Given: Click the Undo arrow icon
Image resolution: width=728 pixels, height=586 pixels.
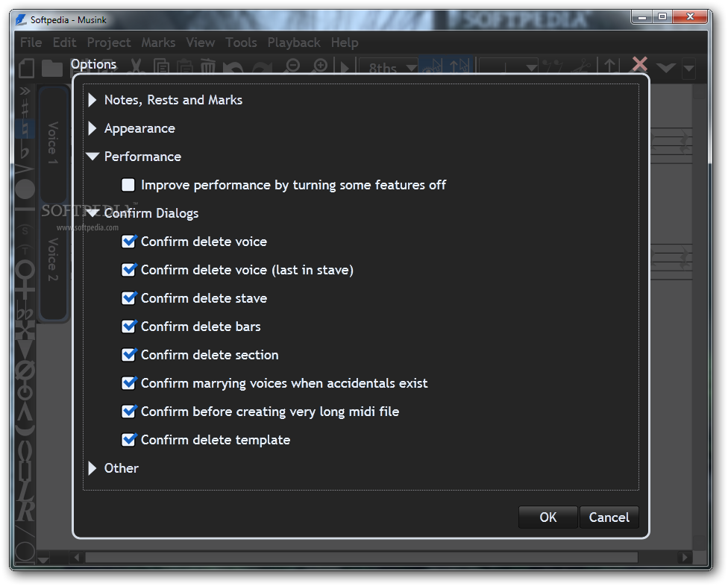Looking at the screenshot, I should [x=233, y=68].
